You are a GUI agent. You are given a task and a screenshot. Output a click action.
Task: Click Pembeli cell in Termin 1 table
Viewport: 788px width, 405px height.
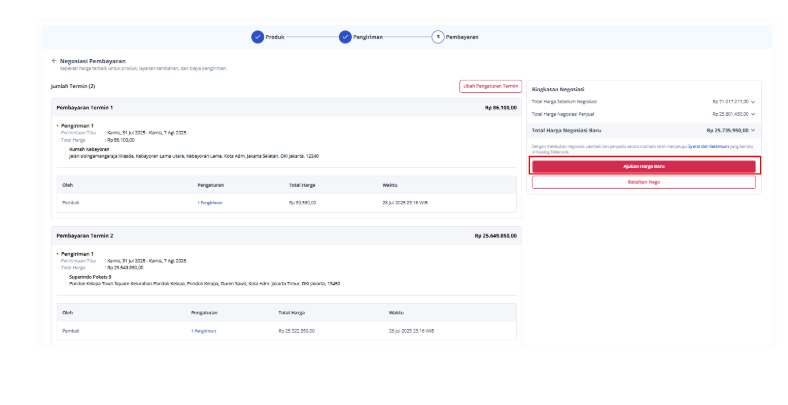pos(71,202)
